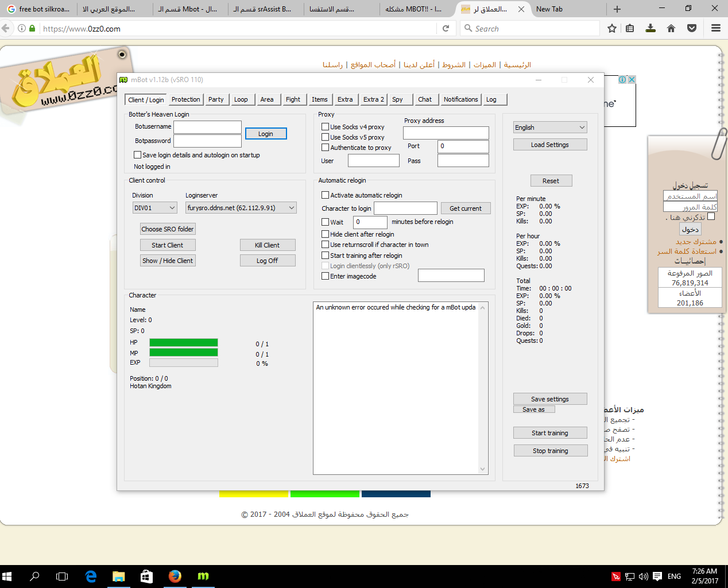Click Start training button
Image resolution: width=728 pixels, height=588 pixels.
point(550,433)
